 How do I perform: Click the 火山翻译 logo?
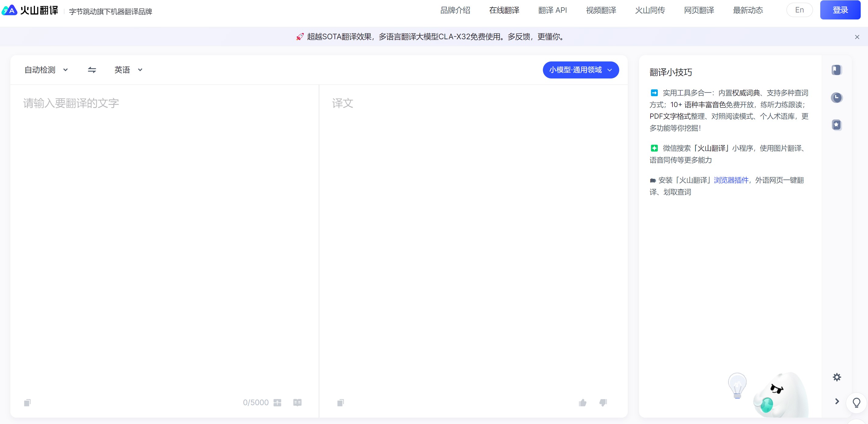coord(30,10)
